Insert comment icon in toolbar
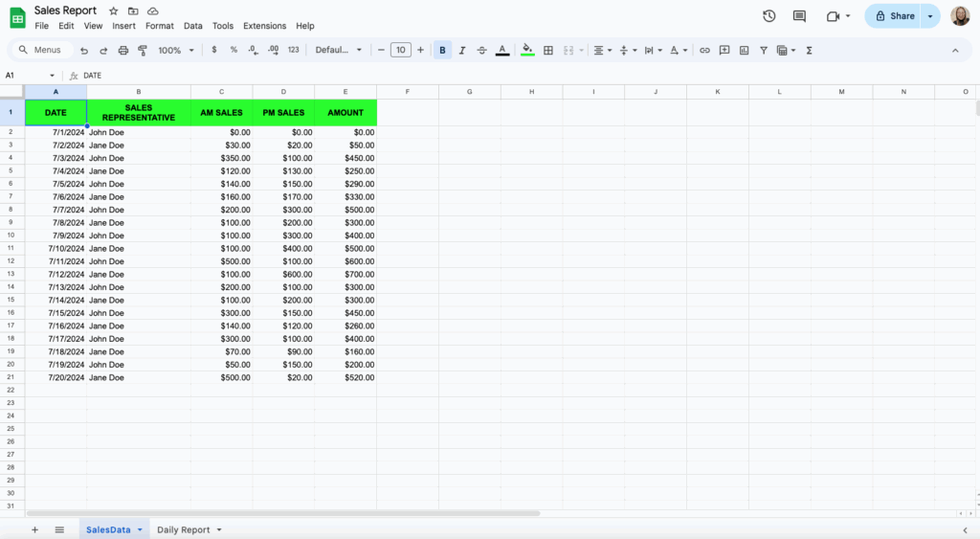The height and width of the screenshot is (539, 980). [x=724, y=50]
